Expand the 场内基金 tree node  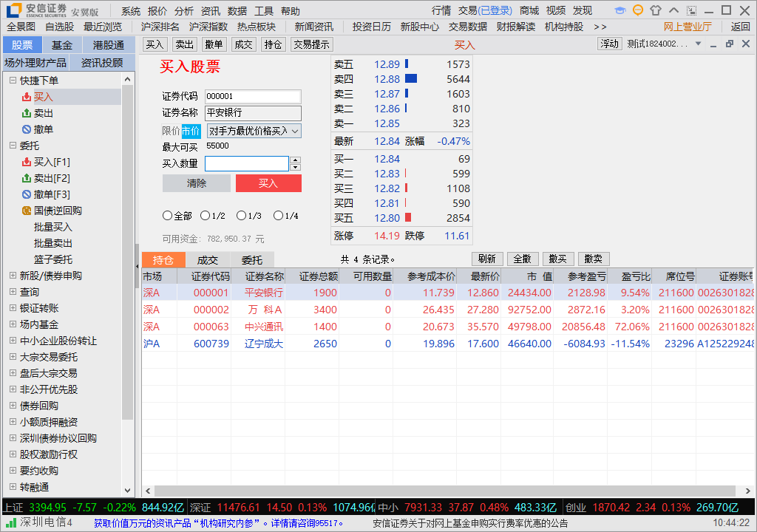[13, 324]
